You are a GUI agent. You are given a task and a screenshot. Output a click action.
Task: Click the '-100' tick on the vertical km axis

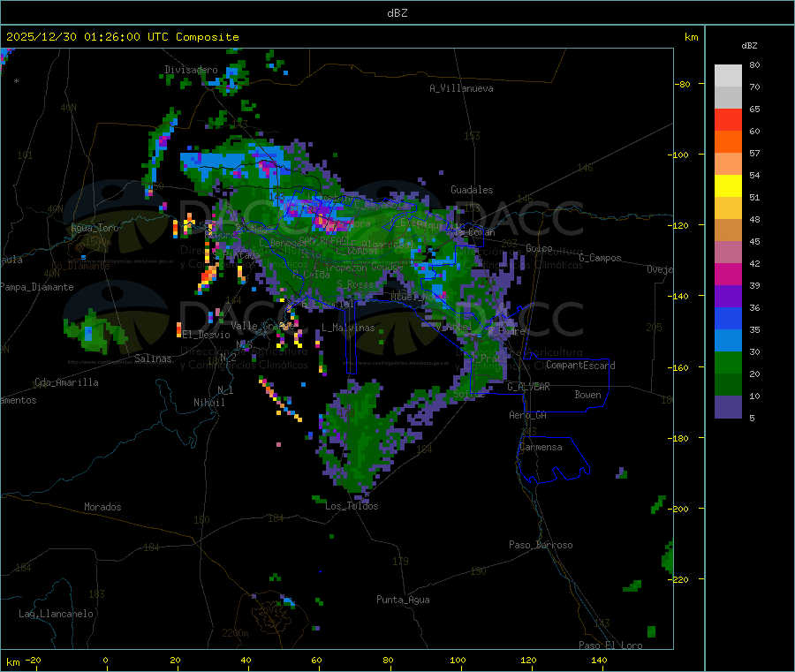(x=679, y=155)
